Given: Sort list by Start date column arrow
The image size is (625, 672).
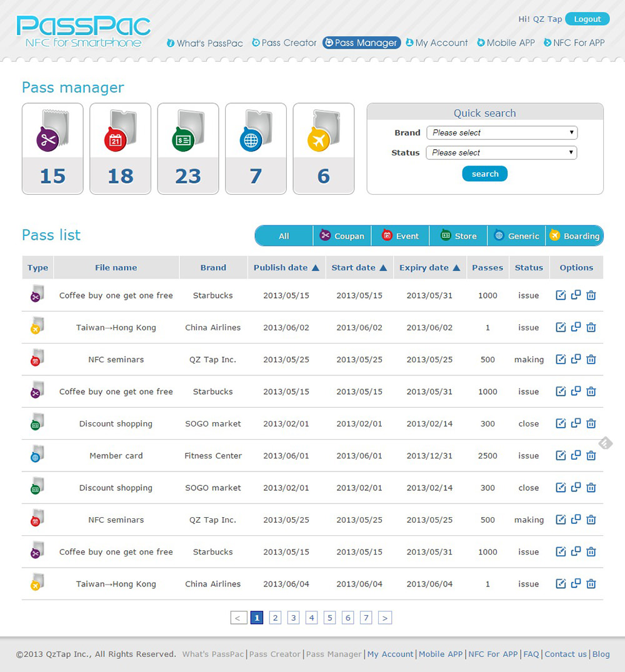Looking at the screenshot, I should tap(383, 268).
